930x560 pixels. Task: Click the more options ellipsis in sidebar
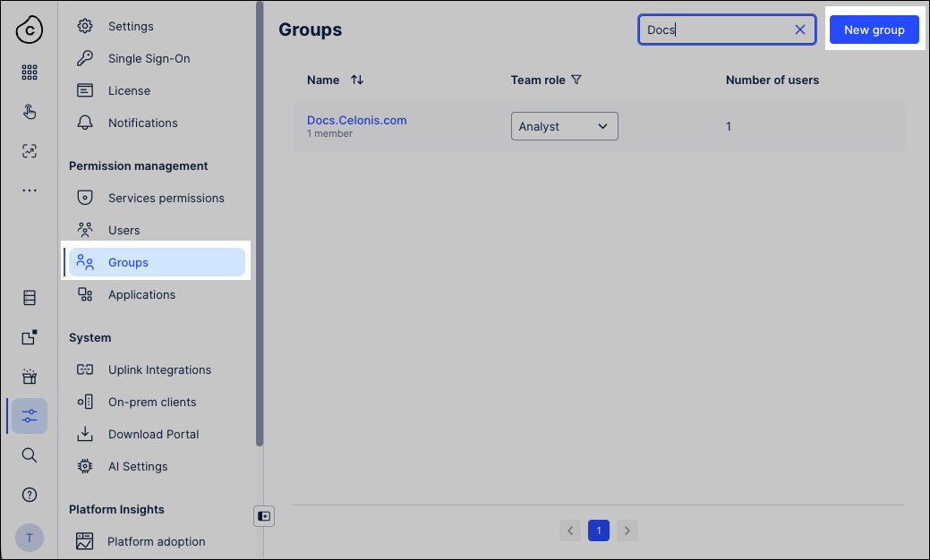pyautogui.click(x=29, y=190)
